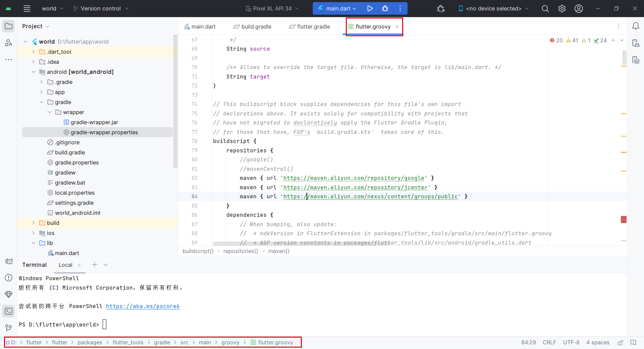Image resolution: width=644 pixels, height=349 pixels.
Task: Expand the ios folder
Action: click(33, 233)
